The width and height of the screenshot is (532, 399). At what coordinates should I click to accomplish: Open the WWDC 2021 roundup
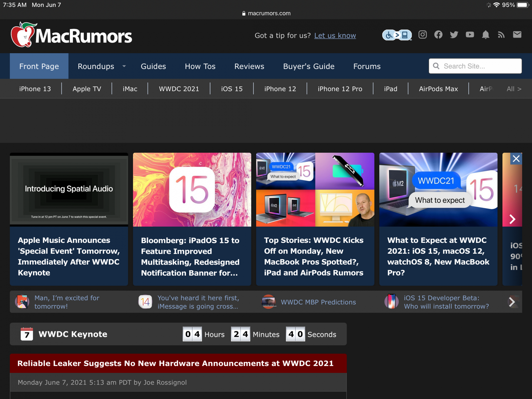point(179,89)
